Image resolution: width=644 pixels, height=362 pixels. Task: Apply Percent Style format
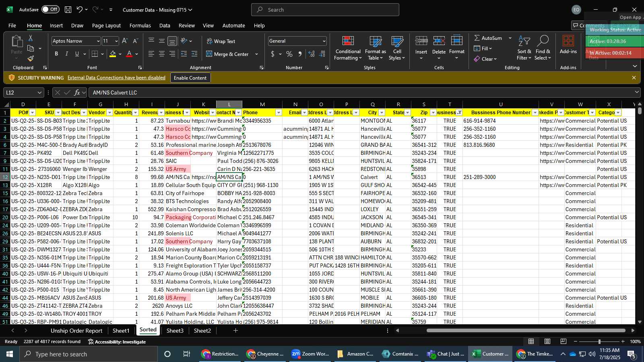pyautogui.click(x=289, y=54)
